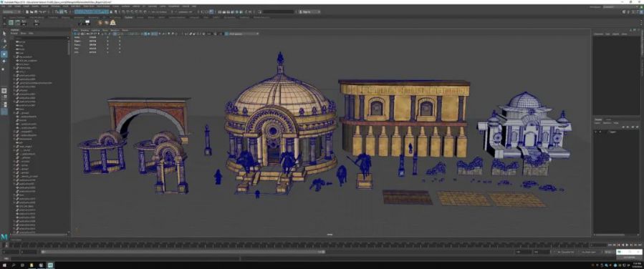
Task: Click the Windows taskbar search icon
Action: tap(13, 265)
